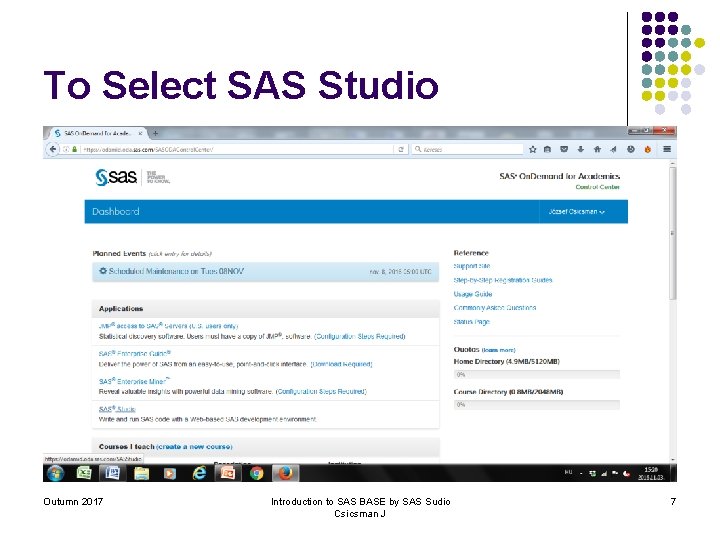
Task: Click the Course Directory quota progress bar
Action: tap(537, 405)
